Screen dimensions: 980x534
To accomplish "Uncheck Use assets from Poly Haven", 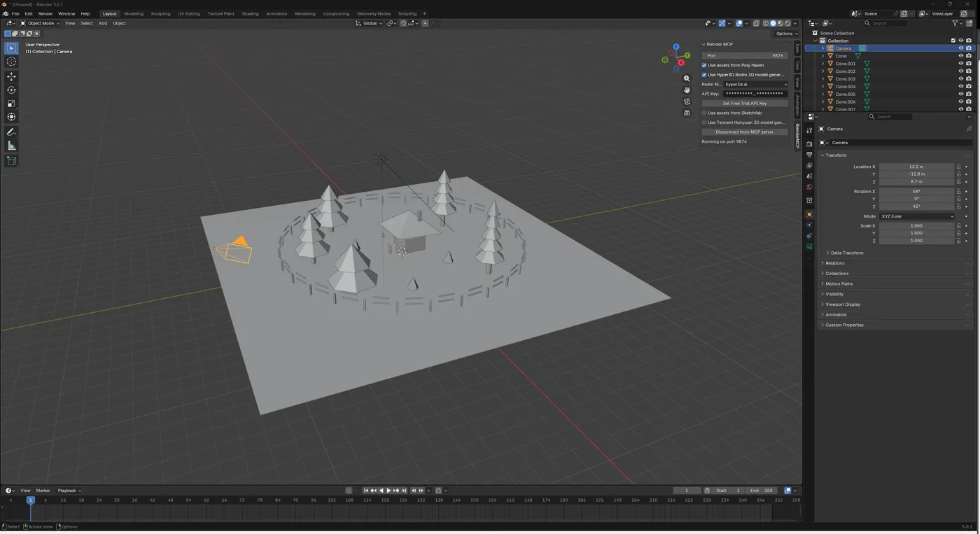I will (x=704, y=65).
